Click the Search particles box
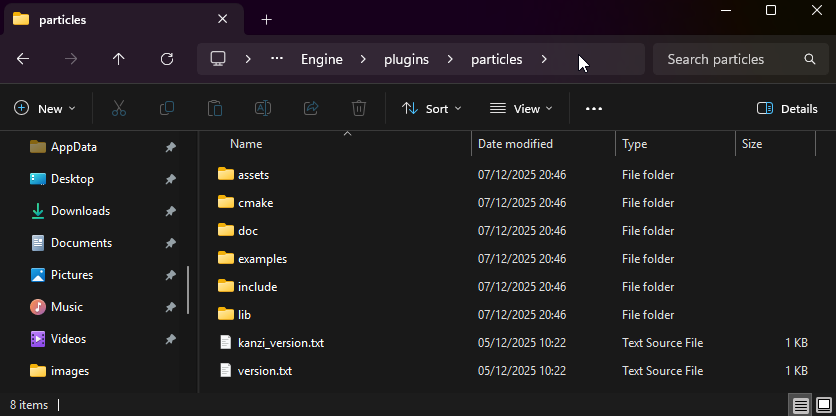This screenshot has width=836, height=416. pyautogui.click(x=741, y=59)
